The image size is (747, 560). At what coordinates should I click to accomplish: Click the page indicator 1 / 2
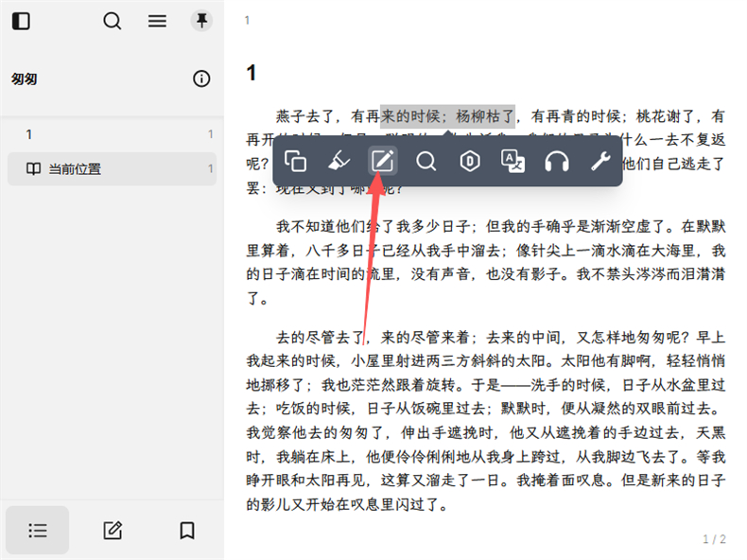coord(714,539)
